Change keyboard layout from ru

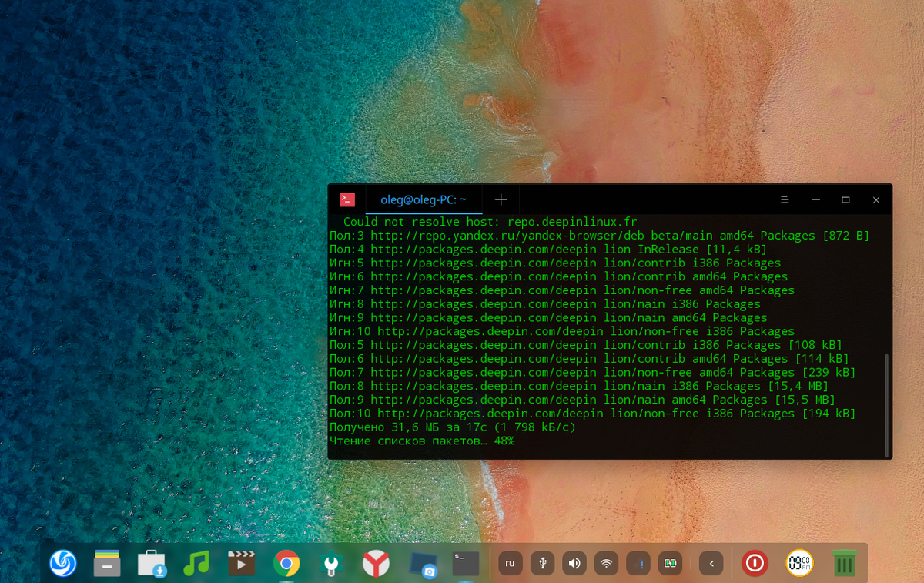[x=510, y=564]
